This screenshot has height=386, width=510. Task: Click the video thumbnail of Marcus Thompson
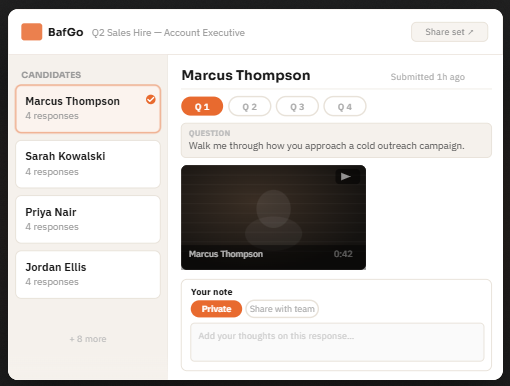(x=273, y=217)
